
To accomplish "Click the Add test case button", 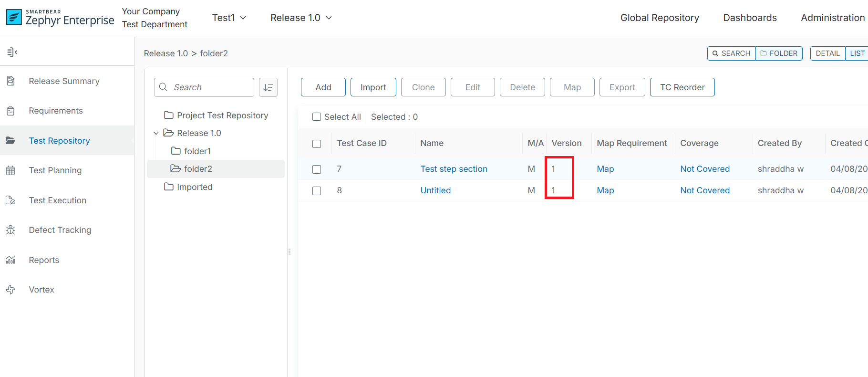I will pyautogui.click(x=323, y=87).
